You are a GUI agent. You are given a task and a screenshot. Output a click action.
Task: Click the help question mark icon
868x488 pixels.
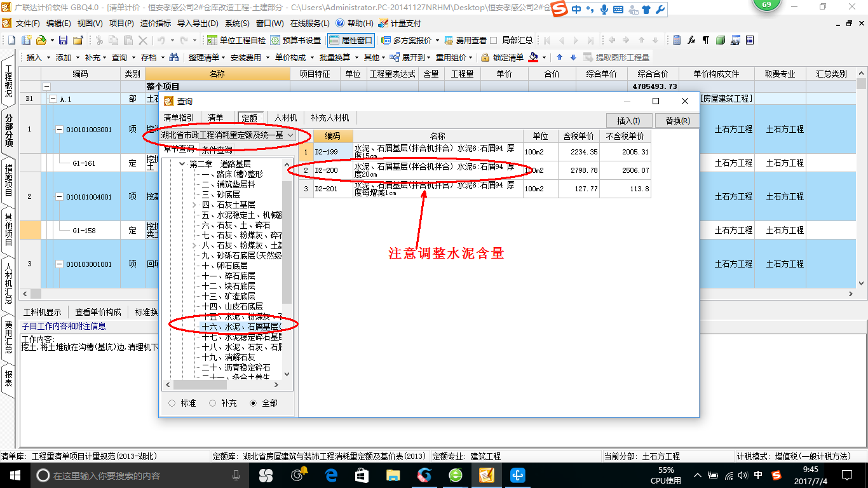pyautogui.click(x=340, y=23)
